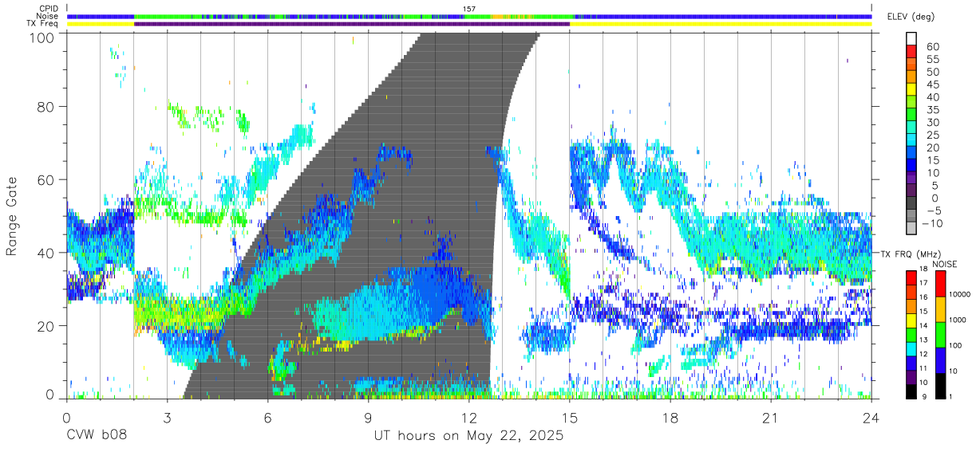Click the red segment of NOISE colorbar
The image size is (980, 452).
tap(939, 284)
